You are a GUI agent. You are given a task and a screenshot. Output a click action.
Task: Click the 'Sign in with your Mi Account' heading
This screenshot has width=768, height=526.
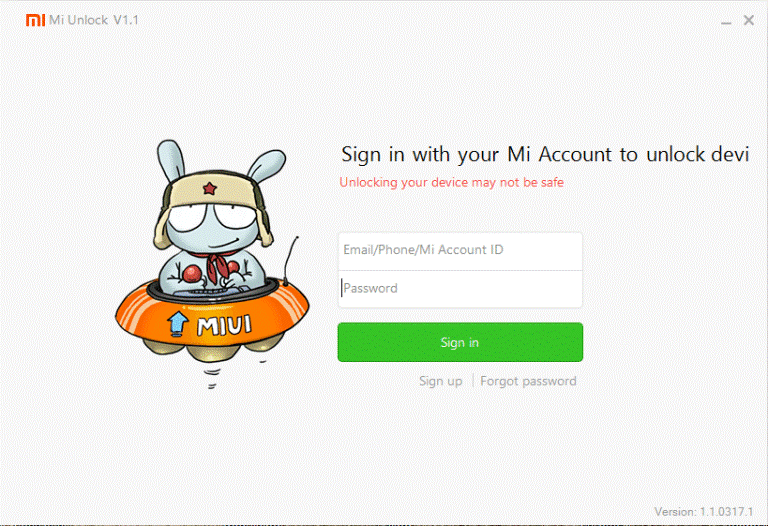pos(545,154)
